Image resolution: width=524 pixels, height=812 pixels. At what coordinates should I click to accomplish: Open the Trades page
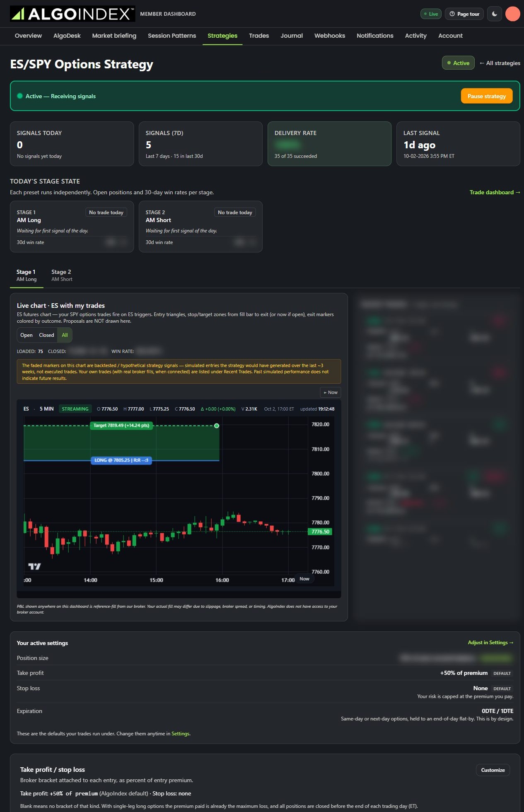[259, 36]
